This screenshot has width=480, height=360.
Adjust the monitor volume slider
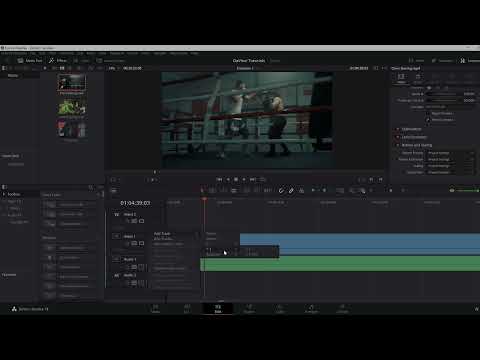[467, 190]
